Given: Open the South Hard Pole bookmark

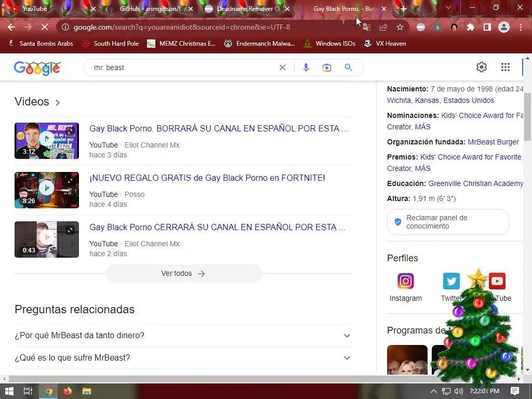Looking at the screenshot, I should click(x=111, y=44).
